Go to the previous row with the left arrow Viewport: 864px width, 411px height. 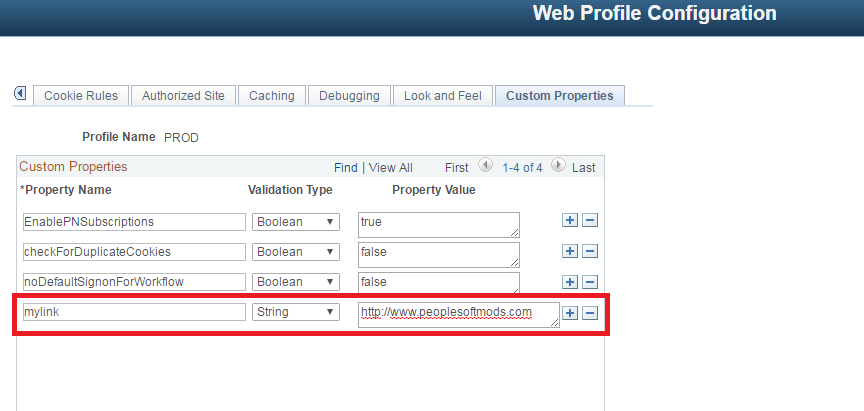(x=485, y=165)
